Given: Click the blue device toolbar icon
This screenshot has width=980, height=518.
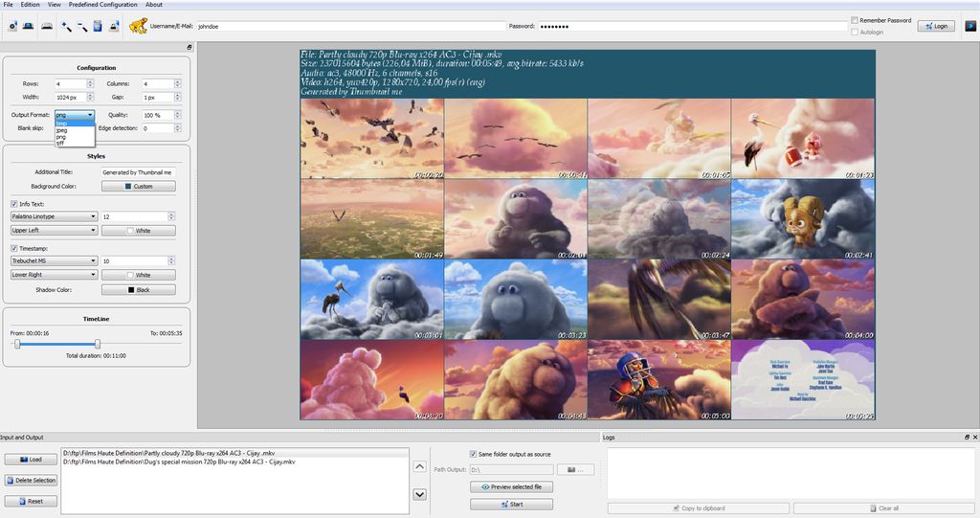Looking at the screenshot, I should (x=28, y=26).
